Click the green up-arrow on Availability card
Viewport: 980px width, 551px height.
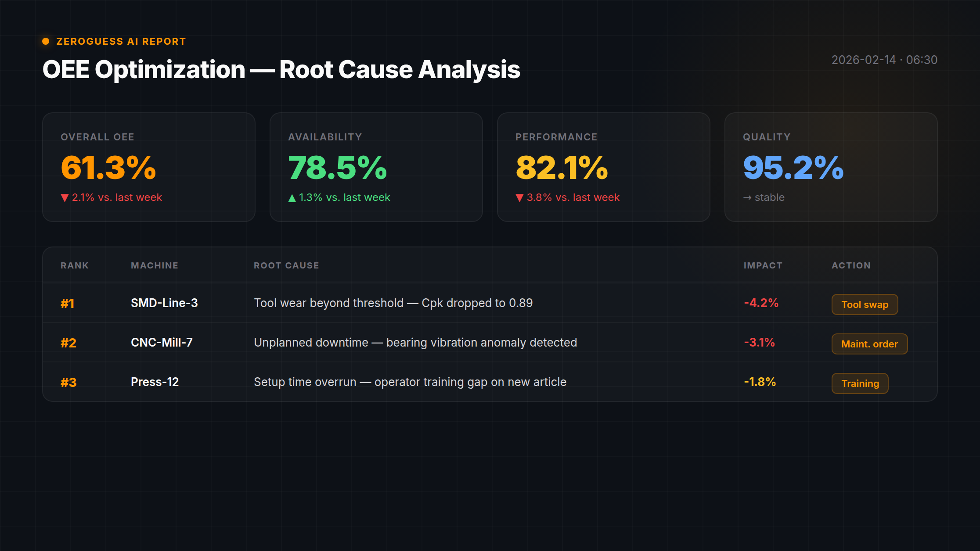pyautogui.click(x=292, y=197)
